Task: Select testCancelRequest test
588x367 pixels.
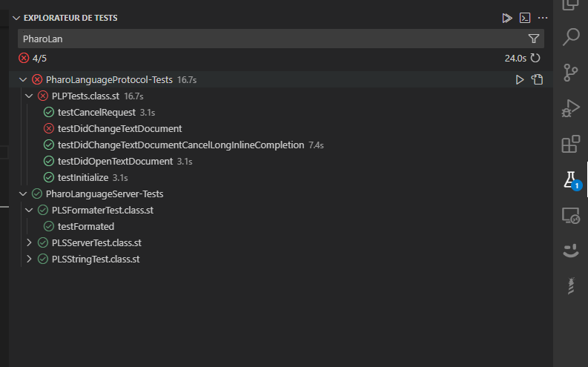Action: pos(96,112)
